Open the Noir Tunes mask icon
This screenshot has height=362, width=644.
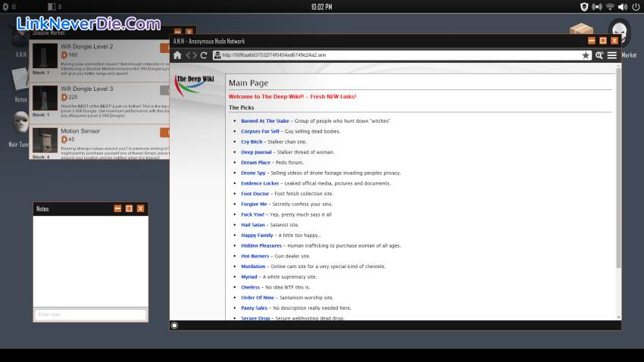20,123
